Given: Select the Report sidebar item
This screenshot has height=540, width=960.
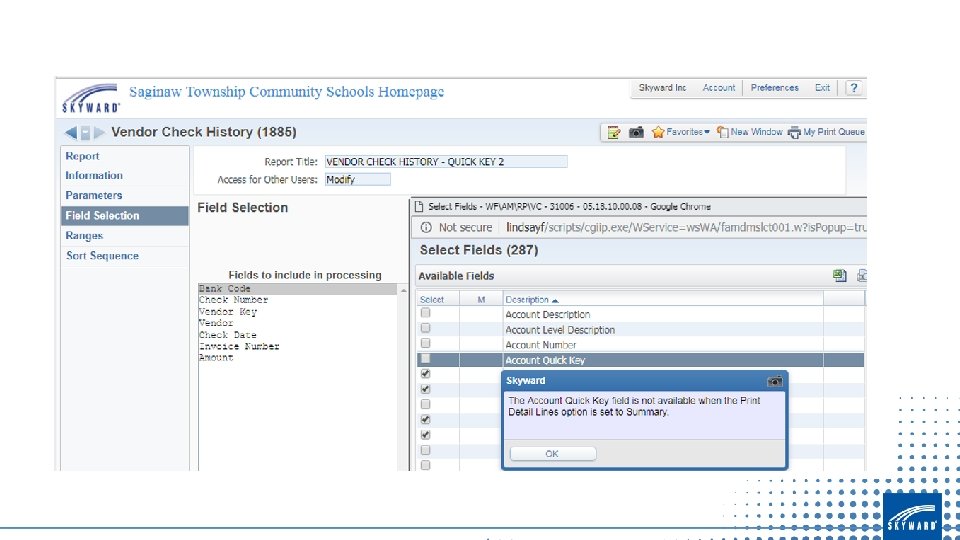Looking at the screenshot, I should [x=124, y=156].
